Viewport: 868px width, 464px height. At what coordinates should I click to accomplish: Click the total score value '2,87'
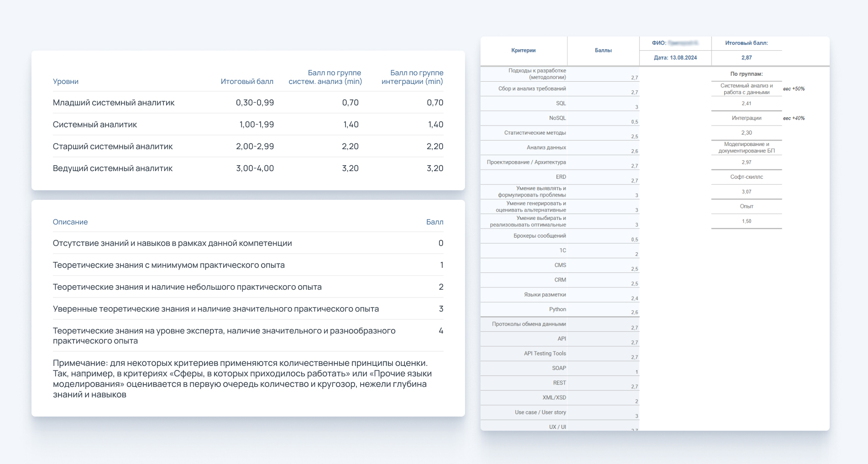[x=747, y=57]
